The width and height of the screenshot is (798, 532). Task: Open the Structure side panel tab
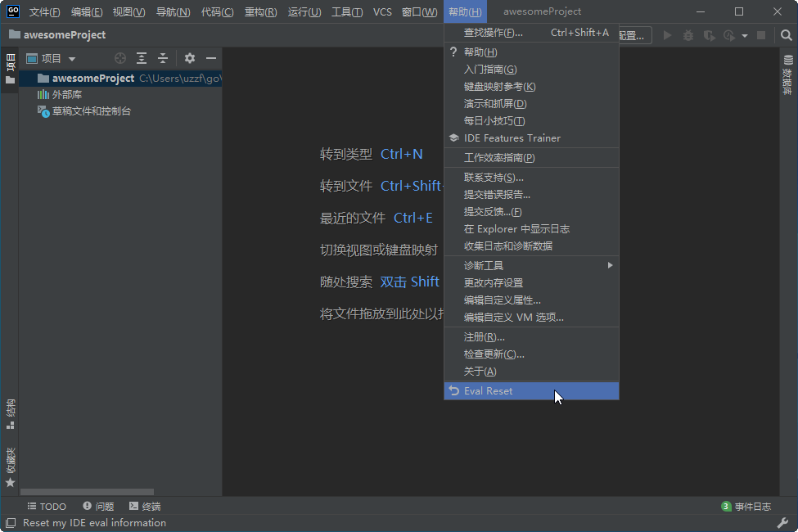[10, 414]
